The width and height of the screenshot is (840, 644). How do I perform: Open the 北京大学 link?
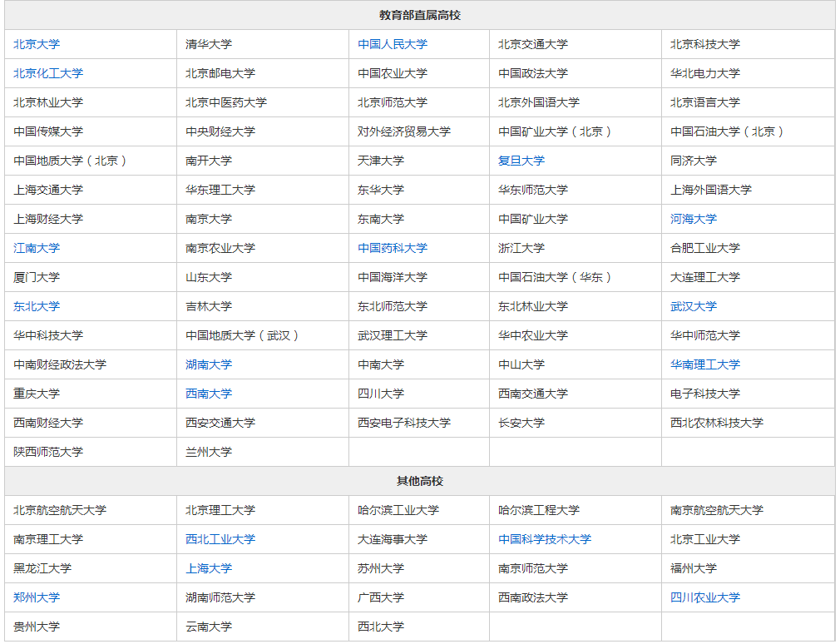coord(37,44)
